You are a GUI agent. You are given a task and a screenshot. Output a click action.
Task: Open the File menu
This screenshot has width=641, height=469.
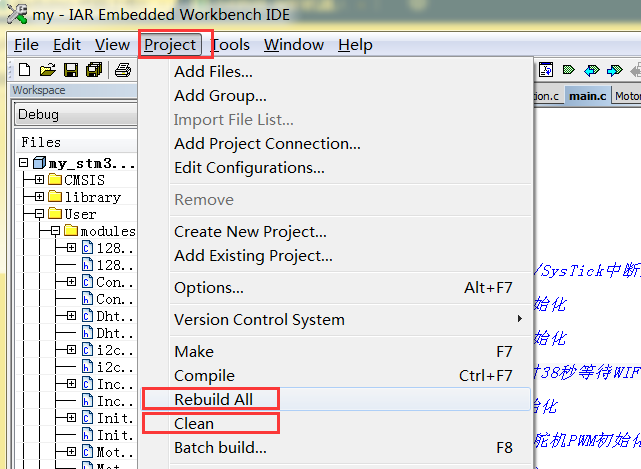click(26, 45)
